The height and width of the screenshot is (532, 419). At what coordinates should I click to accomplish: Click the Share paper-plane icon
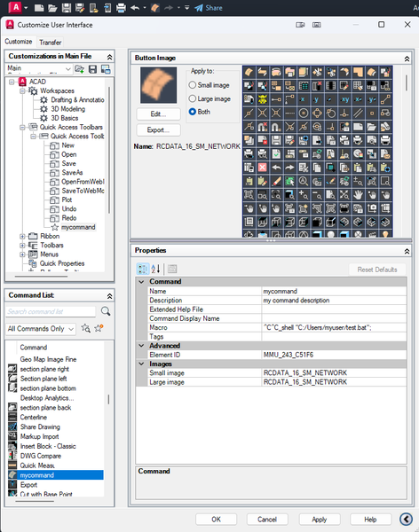point(199,8)
